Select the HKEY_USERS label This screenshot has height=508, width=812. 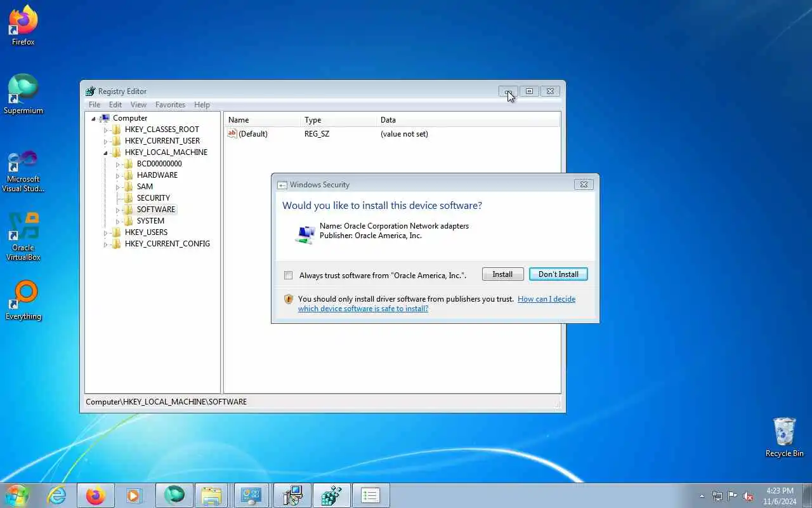coord(147,232)
